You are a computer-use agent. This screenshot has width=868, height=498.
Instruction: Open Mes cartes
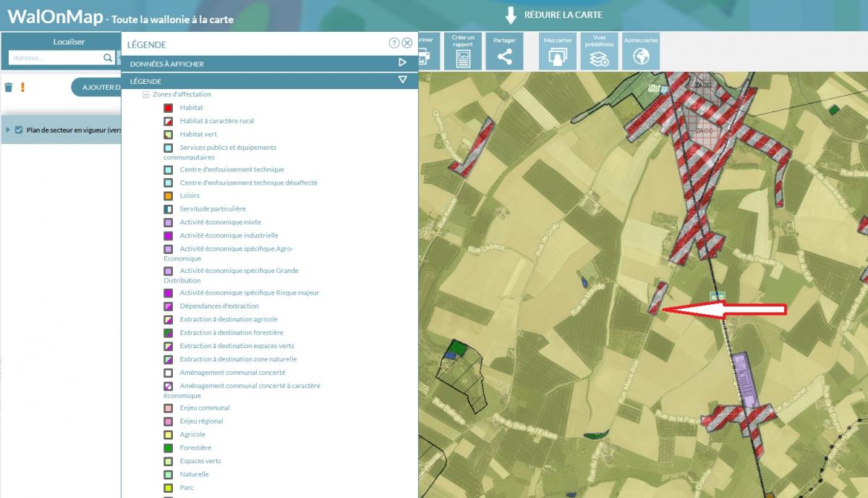[558, 51]
